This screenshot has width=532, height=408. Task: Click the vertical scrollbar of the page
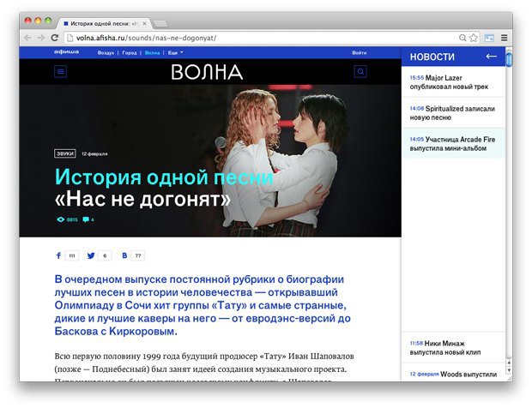point(509,214)
